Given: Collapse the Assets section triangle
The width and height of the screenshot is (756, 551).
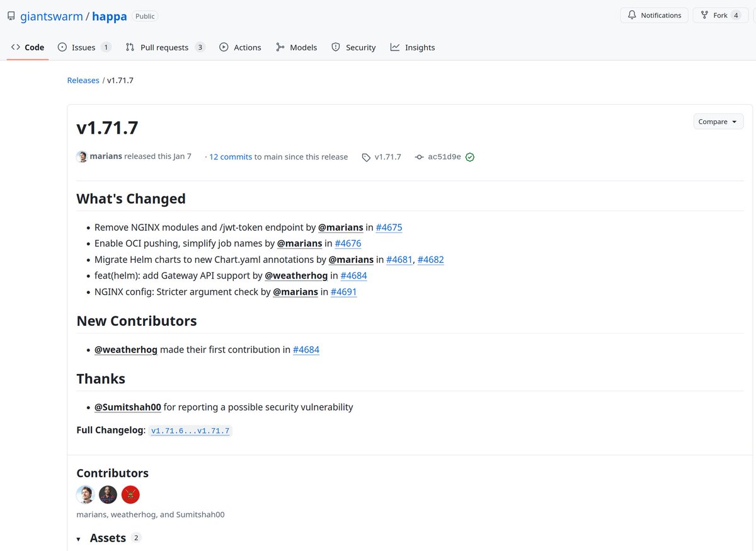Looking at the screenshot, I should pyautogui.click(x=79, y=539).
